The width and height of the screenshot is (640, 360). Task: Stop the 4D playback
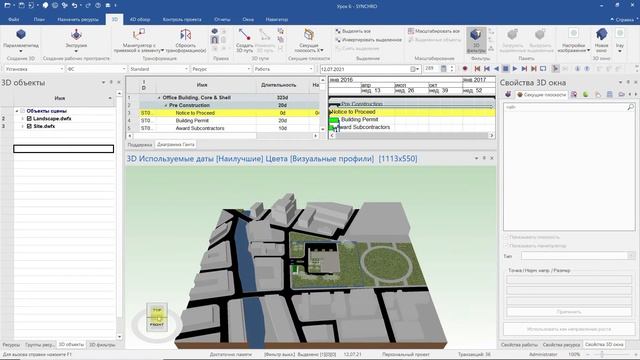click(x=505, y=69)
